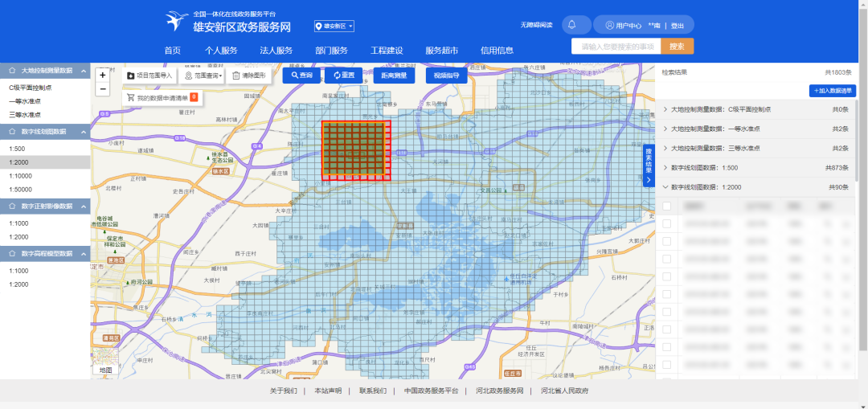Open the 法人服务 menu item

click(x=276, y=51)
